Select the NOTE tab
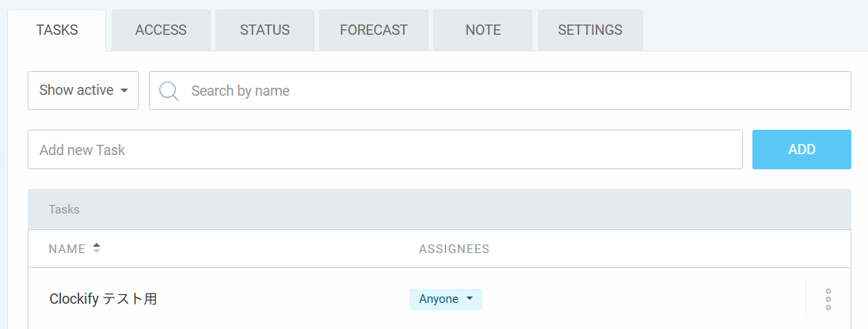The height and width of the screenshot is (329, 868). pos(483,30)
